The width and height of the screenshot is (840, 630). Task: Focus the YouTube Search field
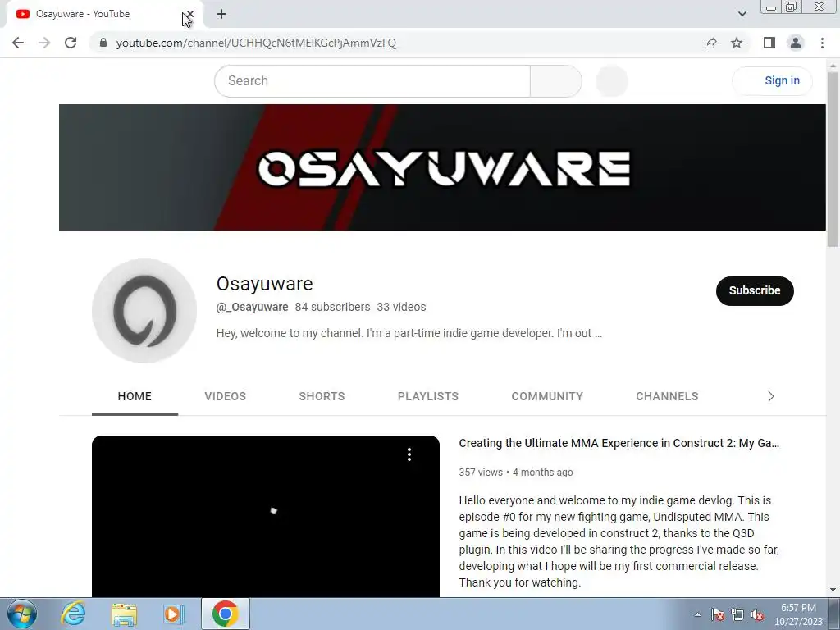(x=372, y=81)
